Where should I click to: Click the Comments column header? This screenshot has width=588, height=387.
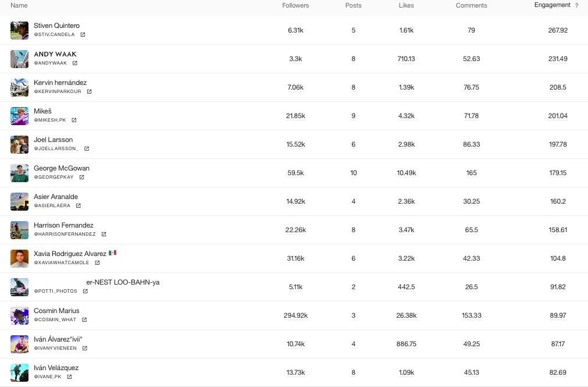[471, 6]
